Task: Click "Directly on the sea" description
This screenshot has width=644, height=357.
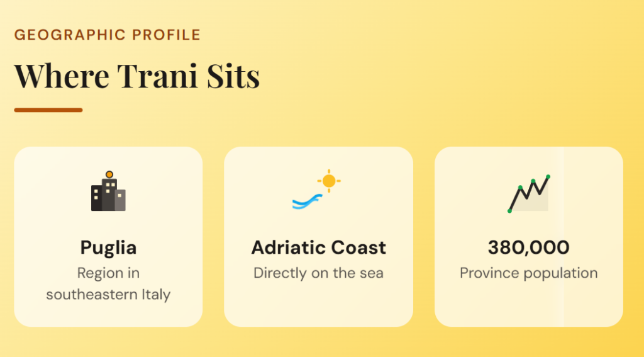Action: click(318, 273)
